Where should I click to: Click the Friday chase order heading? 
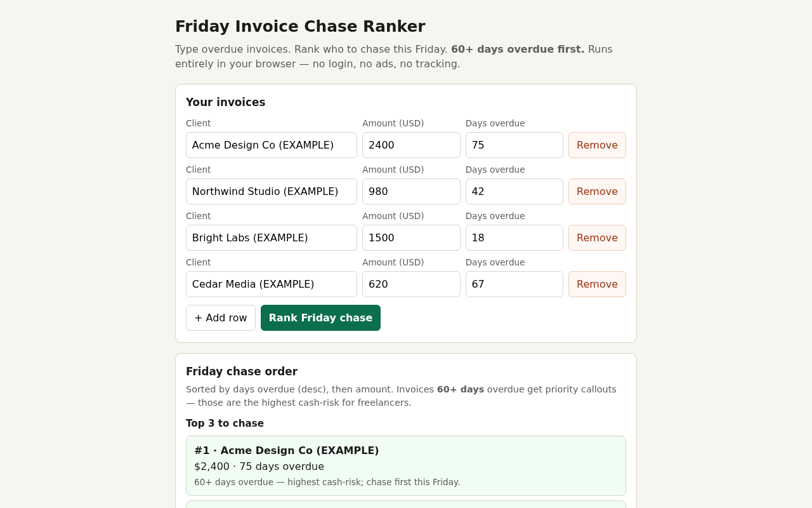coord(242,371)
